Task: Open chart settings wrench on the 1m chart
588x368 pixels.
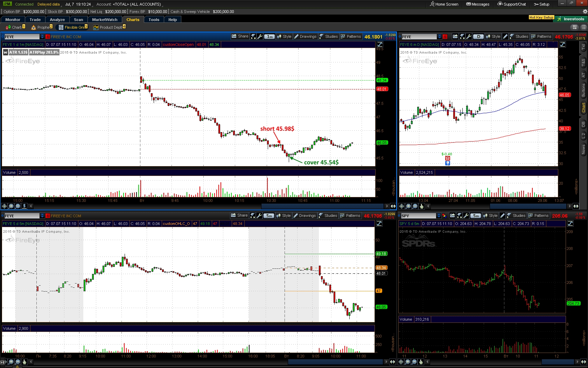Action: (x=260, y=36)
